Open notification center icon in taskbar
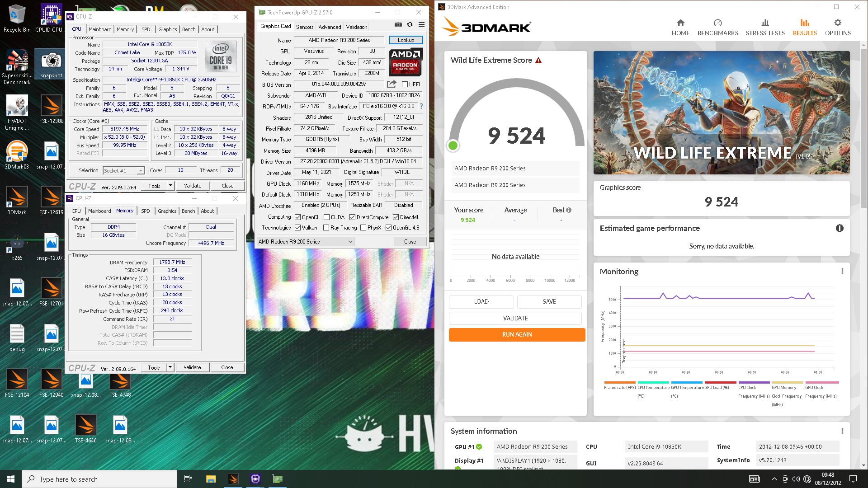The height and width of the screenshot is (488, 868). (853, 479)
